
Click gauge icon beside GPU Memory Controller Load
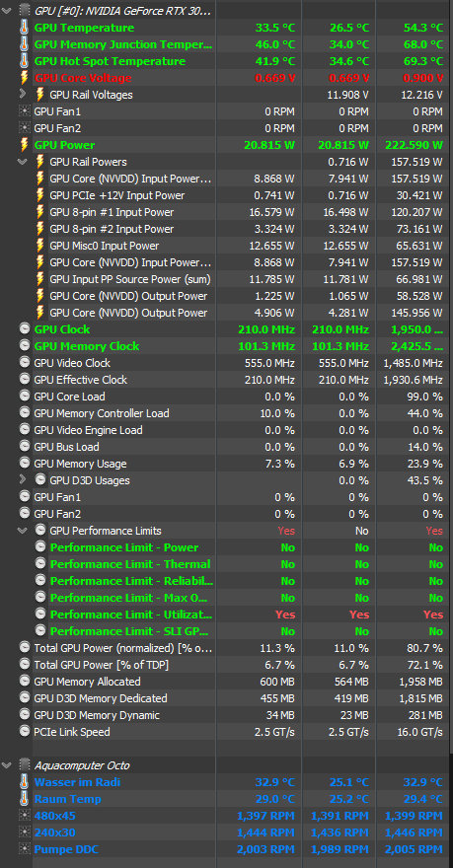(25, 413)
